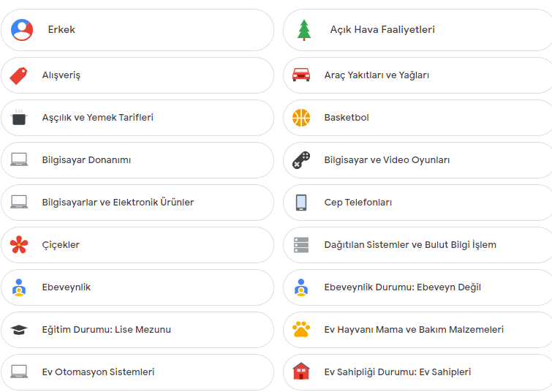Select Ebeveynlik Durumu: Ebeveyn Değil
Screen dimensions: 552x392
402,287
